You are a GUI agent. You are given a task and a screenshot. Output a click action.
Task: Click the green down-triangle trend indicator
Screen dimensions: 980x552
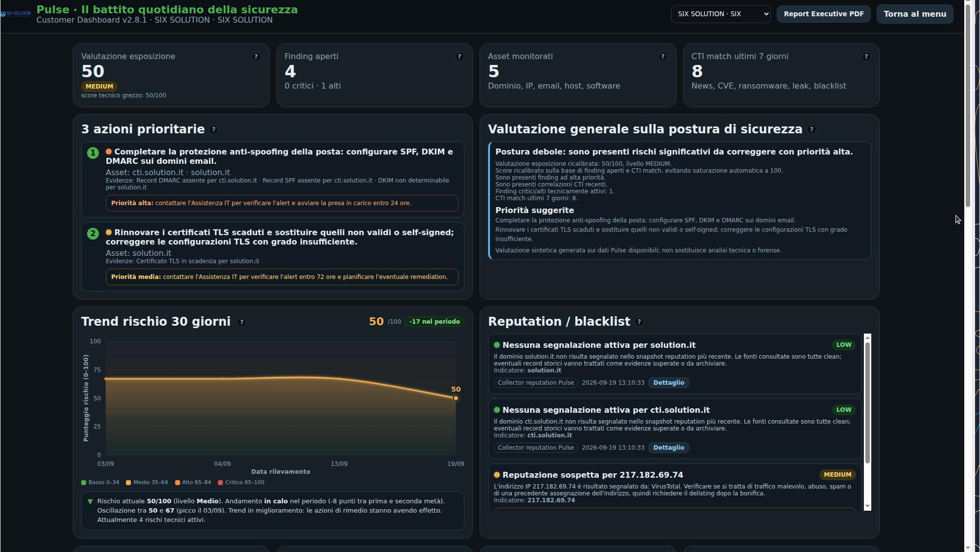[x=90, y=501]
